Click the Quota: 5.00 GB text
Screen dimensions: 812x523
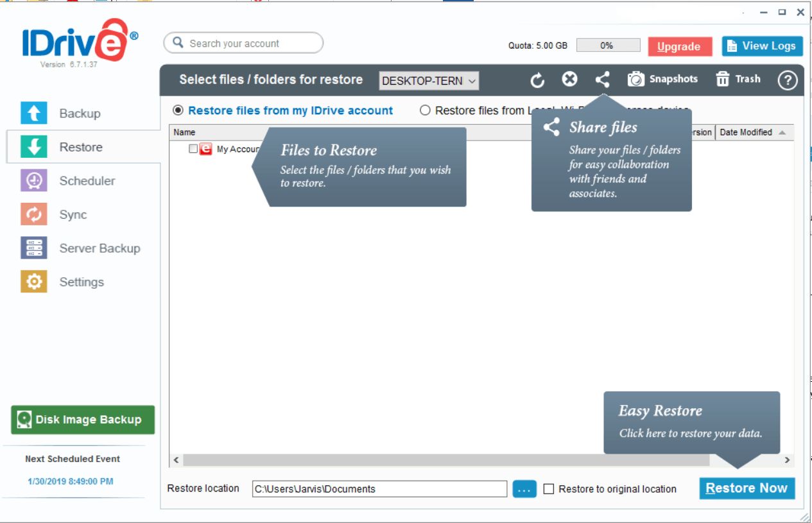[538, 46]
